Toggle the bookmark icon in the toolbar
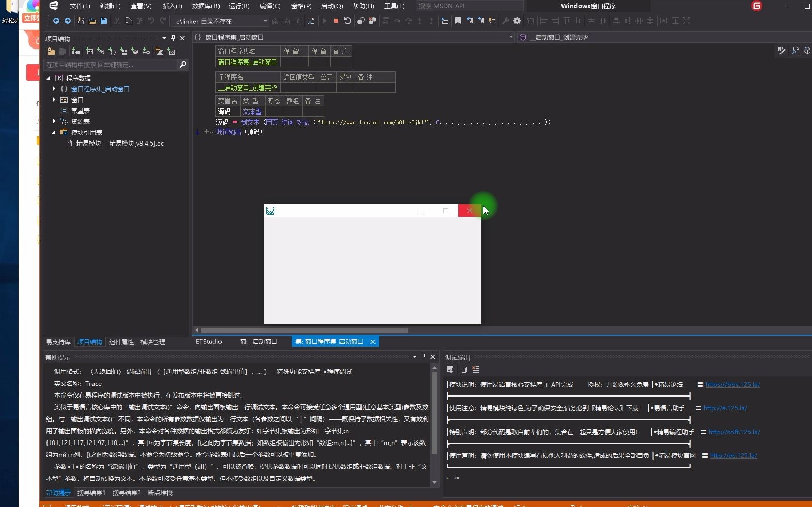The height and width of the screenshot is (507, 812). pyautogui.click(x=458, y=21)
